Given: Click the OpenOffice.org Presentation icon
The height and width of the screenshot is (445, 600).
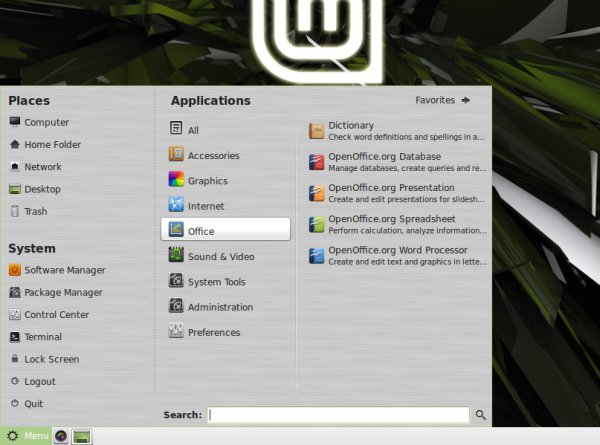Looking at the screenshot, I should (316, 194).
